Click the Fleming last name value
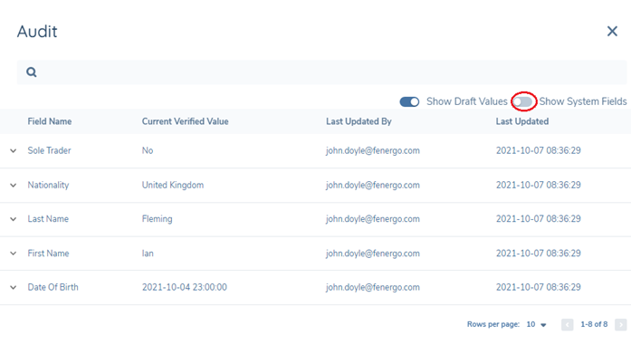Screen dimensions: 631x364 coord(157,219)
